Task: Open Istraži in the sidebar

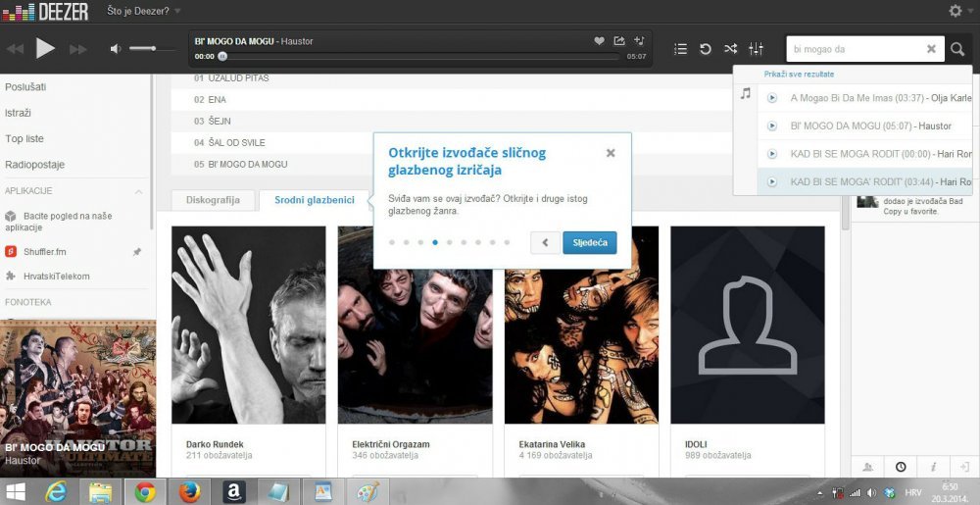Action: click(x=18, y=113)
